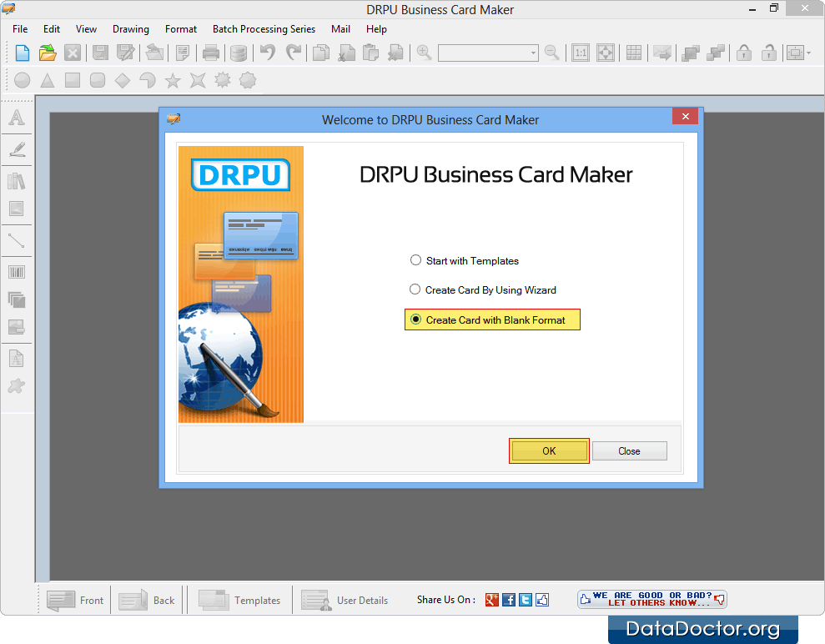Click the Save floppy disk icon
This screenshot has height=644, width=825.
100,53
